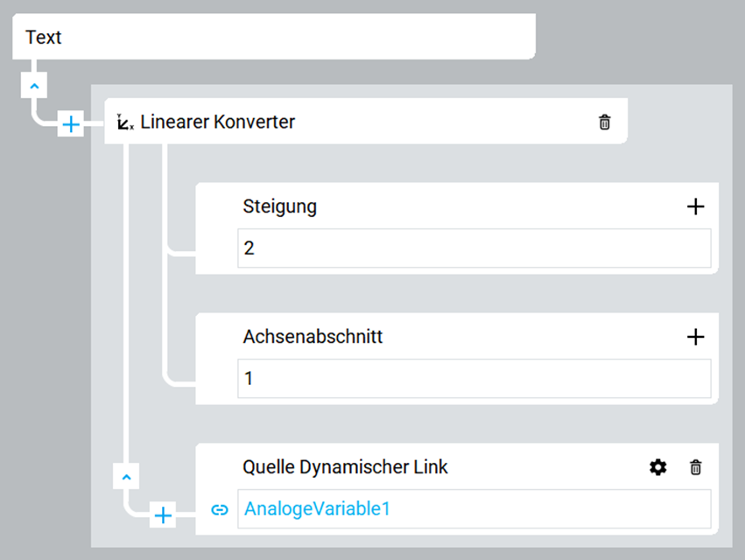This screenshot has height=560, width=745.
Task: Select the Steigung value field containing 2
Action: pyautogui.click(x=474, y=248)
